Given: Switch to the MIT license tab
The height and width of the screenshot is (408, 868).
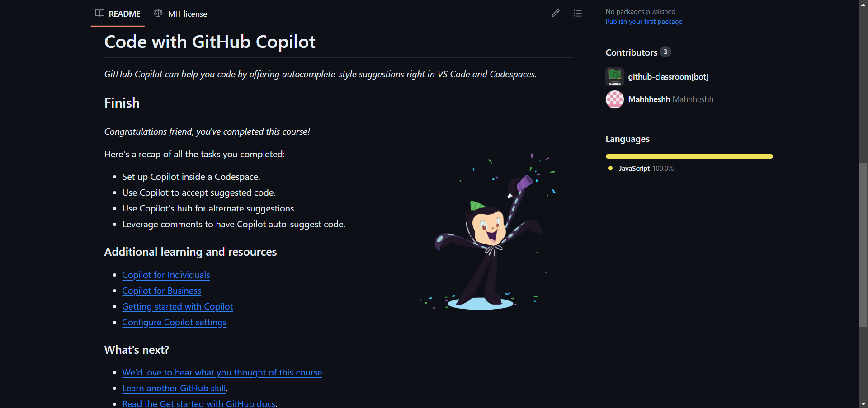Looking at the screenshot, I should (x=187, y=14).
